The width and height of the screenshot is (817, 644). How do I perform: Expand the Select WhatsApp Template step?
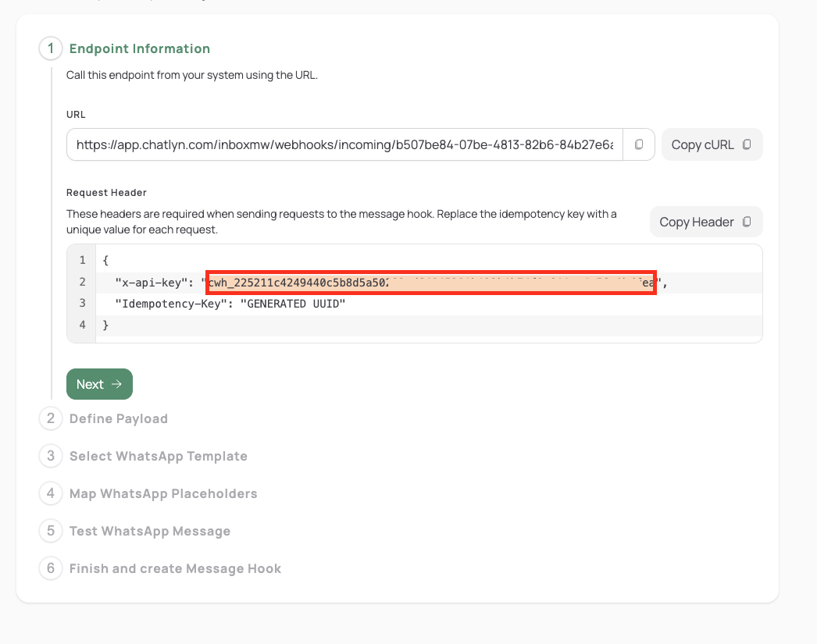point(159,456)
